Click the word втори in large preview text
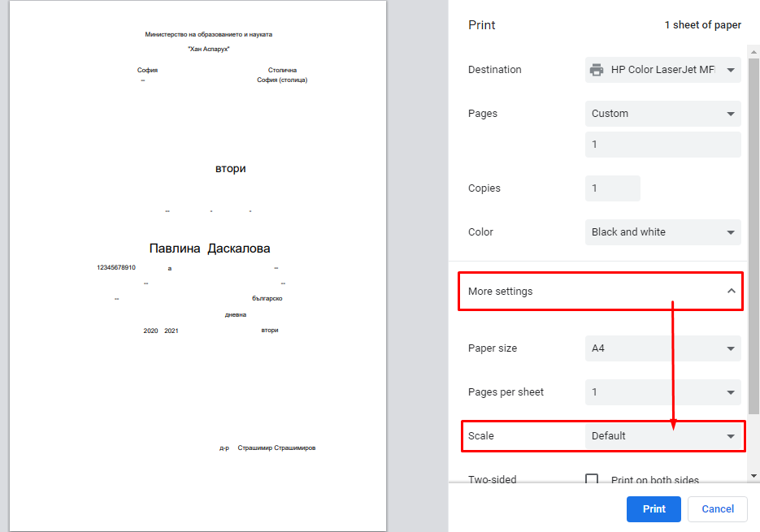The height and width of the screenshot is (532, 760). click(230, 169)
